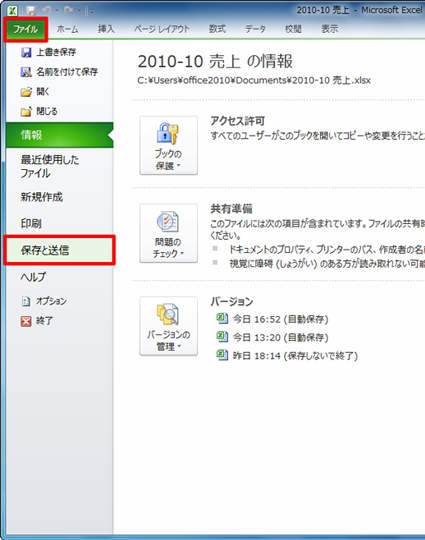
Task: Switch to the 校閲 ribbon tab
Action: (x=293, y=29)
